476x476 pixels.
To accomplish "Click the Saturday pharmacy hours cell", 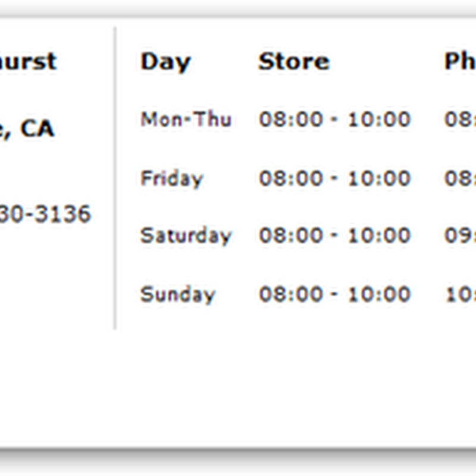I will [459, 236].
